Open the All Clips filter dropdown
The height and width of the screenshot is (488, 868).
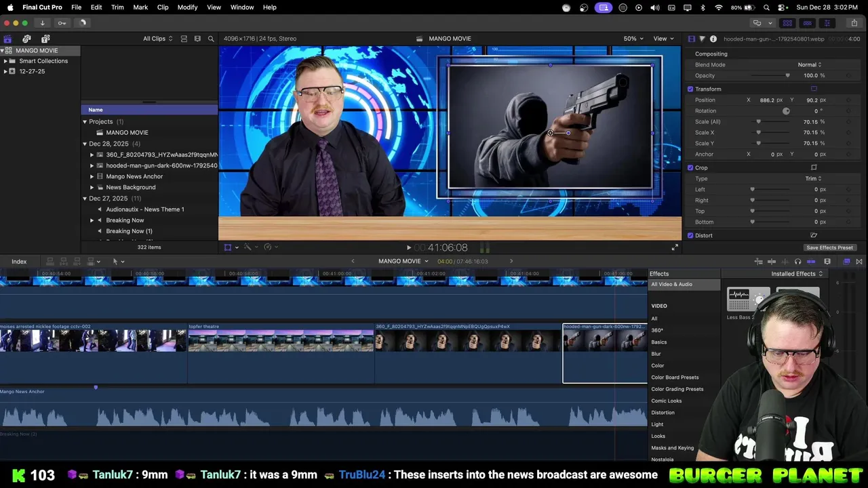157,39
